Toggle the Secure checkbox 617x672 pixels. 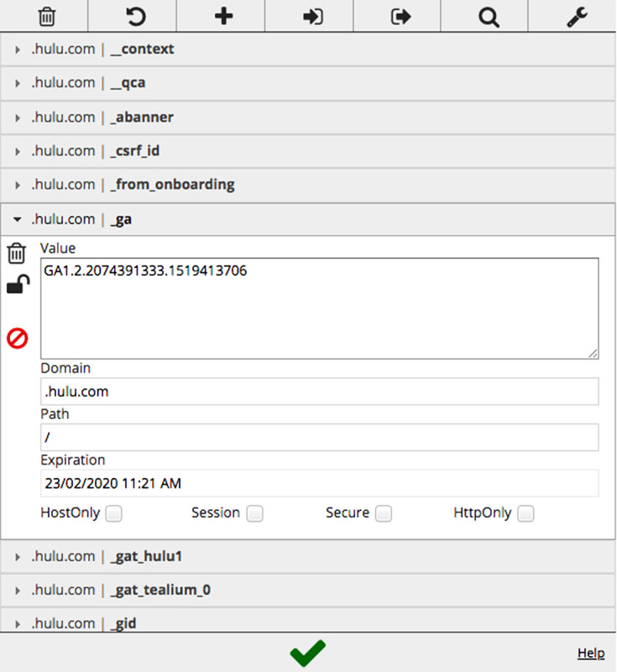pyautogui.click(x=384, y=513)
